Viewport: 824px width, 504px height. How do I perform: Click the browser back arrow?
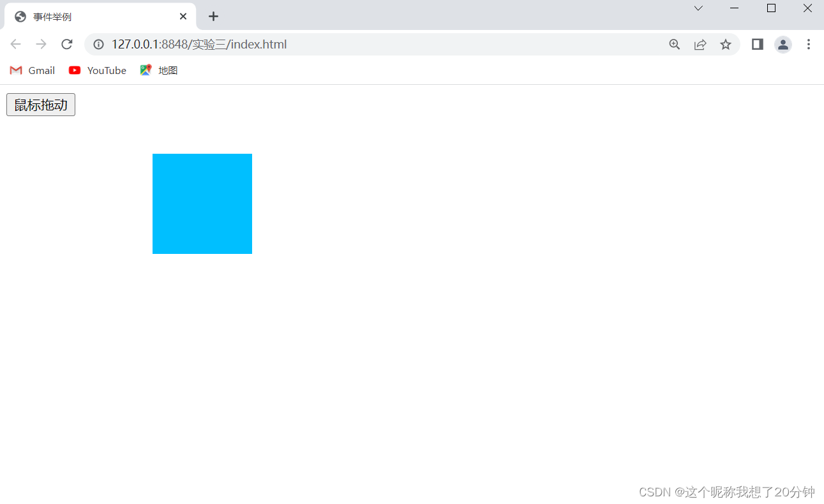point(15,44)
